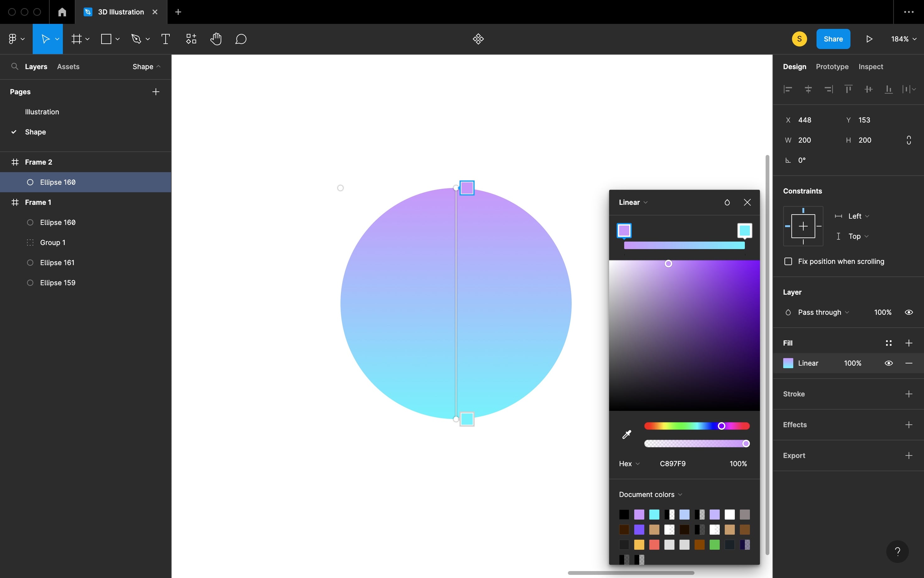Start Present mode
Image resolution: width=924 pixels, height=578 pixels.
point(869,39)
